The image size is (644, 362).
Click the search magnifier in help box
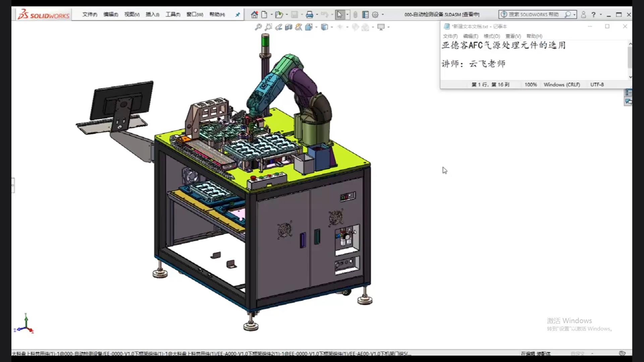(568, 14)
